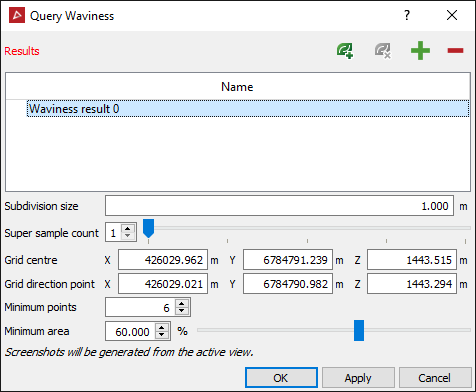This screenshot has width=476, height=392.
Task: Click the Minimum area percentage field
Action: coord(131,331)
